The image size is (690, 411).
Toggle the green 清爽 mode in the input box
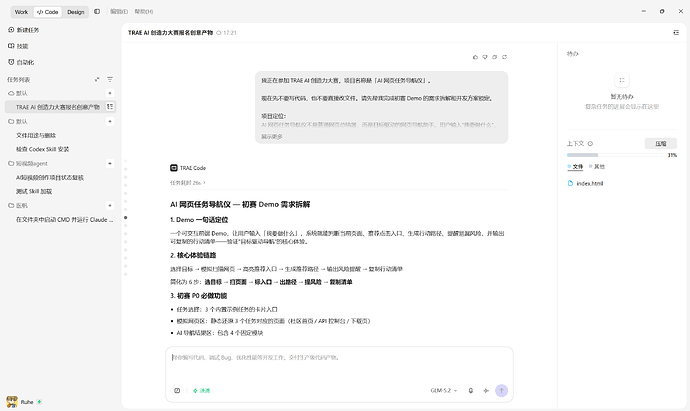tap(202, 390)
